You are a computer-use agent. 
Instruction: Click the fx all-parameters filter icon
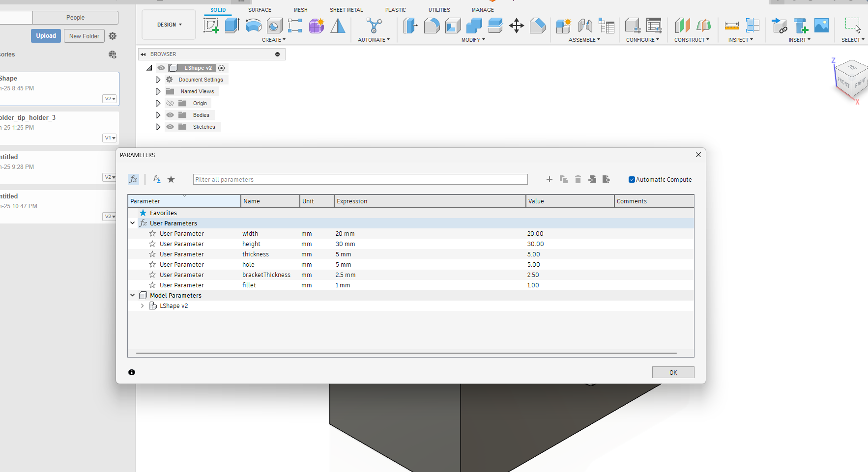point(133,179)
